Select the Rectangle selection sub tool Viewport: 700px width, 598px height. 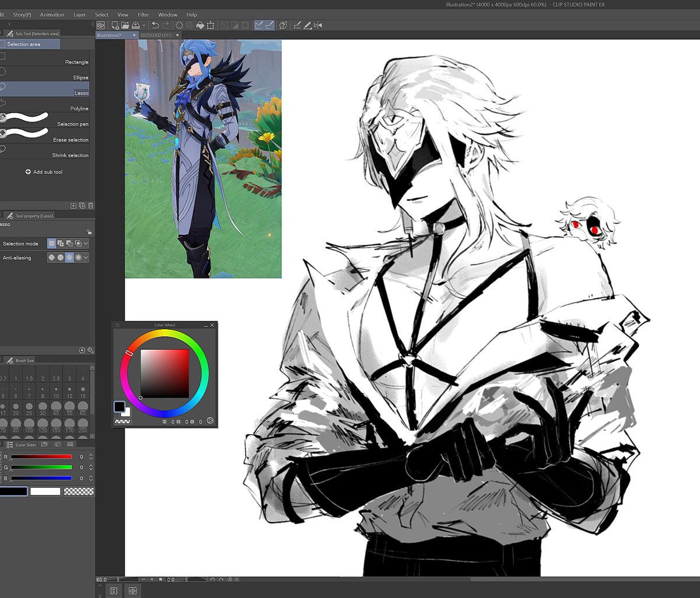coord(45,58)
